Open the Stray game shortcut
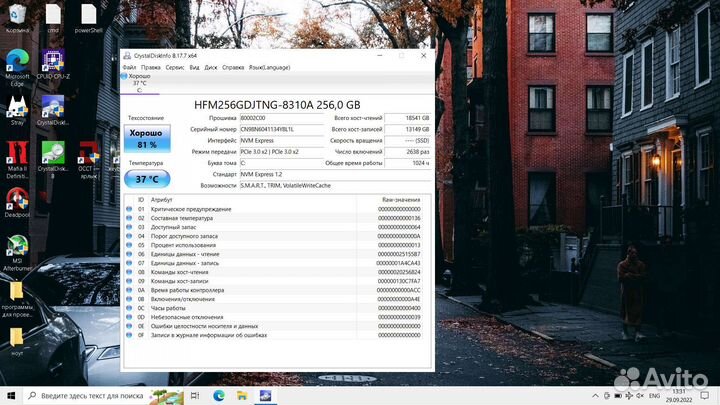 point(17,111)
